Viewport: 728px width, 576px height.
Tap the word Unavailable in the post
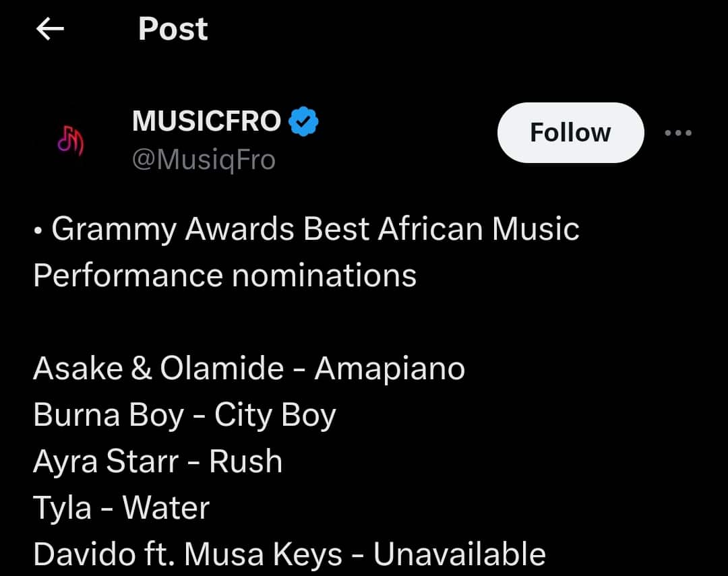[459, 554]
